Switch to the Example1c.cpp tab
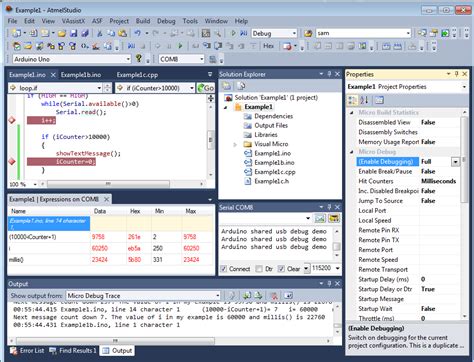The height and width of the screenshot is (362, 474). pos(137,75)
